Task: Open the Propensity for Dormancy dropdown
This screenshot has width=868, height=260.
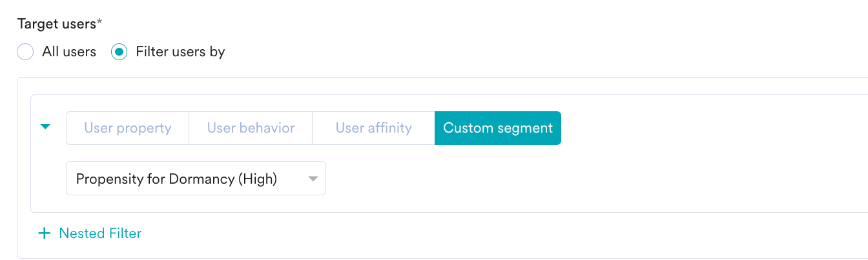Action: pyautogui.click(x=196, y=179)
